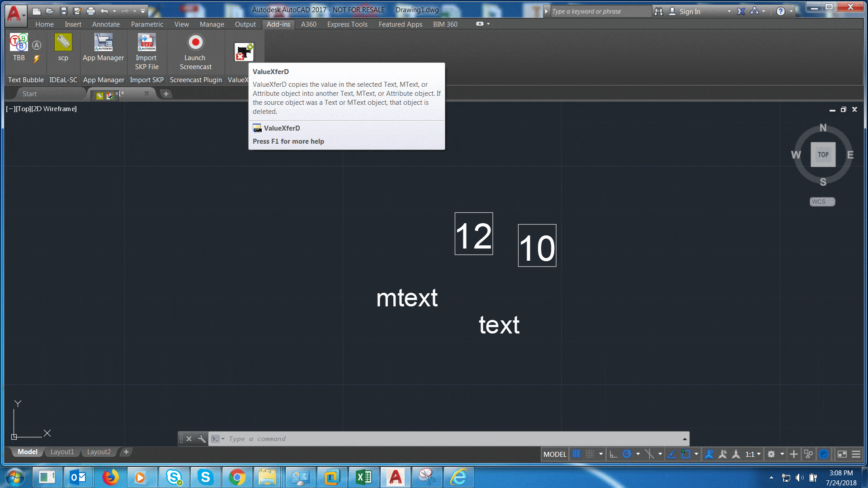Click the ValueXferD add-in icon
The height and width of the screenshot is (488, 868).
pos(244,52)
